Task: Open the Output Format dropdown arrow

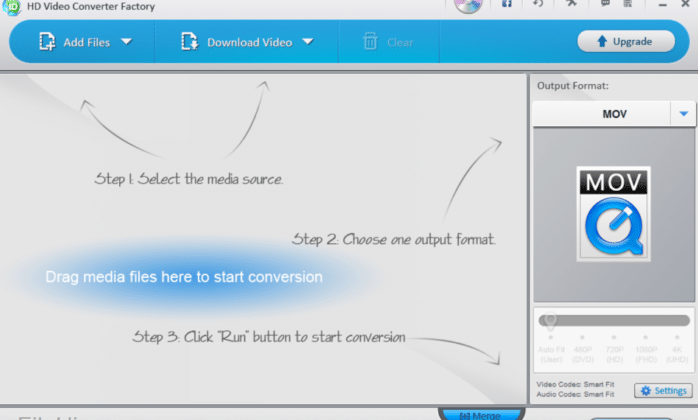Action: 683,114
